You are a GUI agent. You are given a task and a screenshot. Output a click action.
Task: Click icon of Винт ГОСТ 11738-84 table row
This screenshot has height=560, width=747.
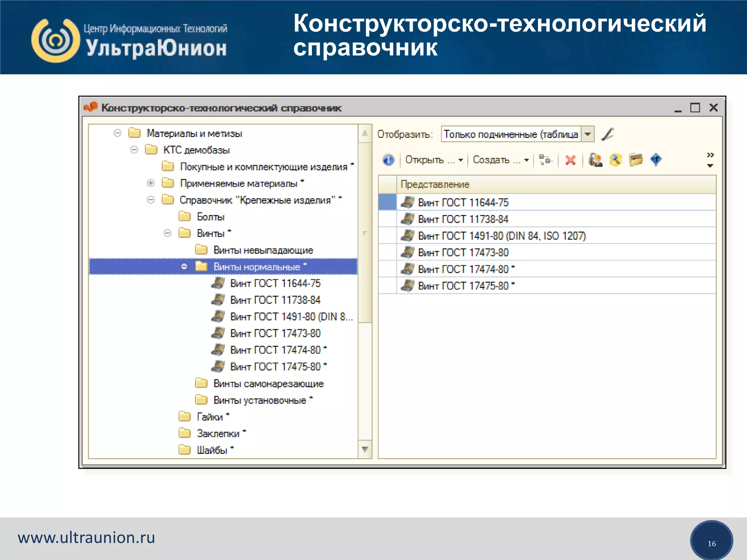pyautogui.click(x=407, y=219)
